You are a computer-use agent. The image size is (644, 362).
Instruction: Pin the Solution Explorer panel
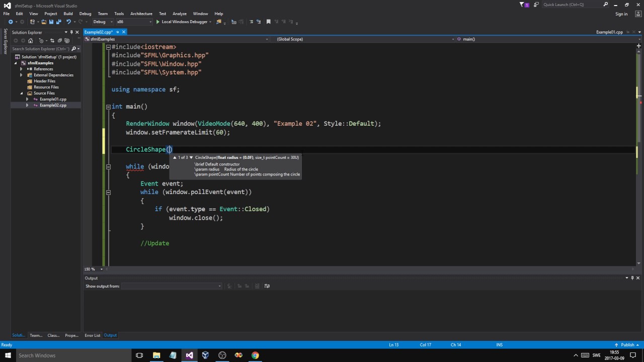point(71,32)
